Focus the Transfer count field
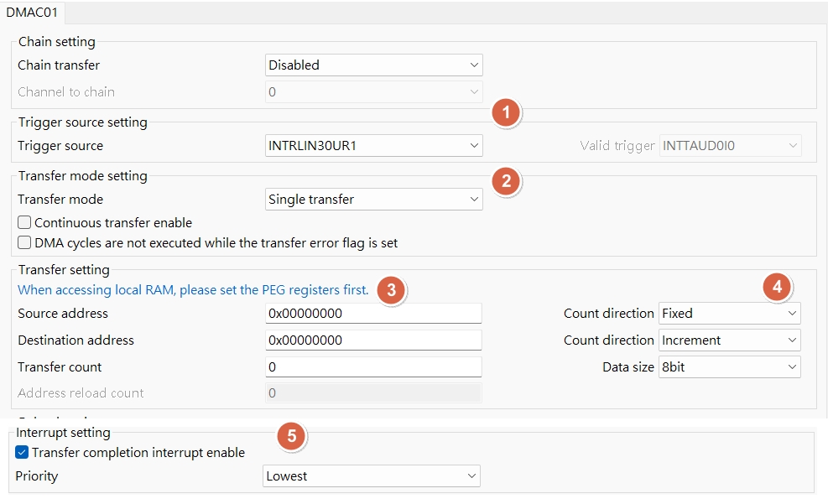828x504 pixels. 372,367
